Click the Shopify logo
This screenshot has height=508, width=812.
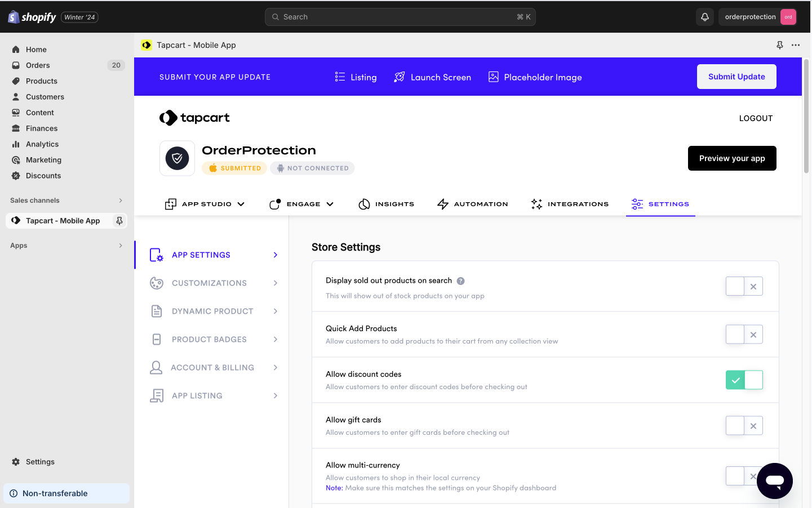32,17
